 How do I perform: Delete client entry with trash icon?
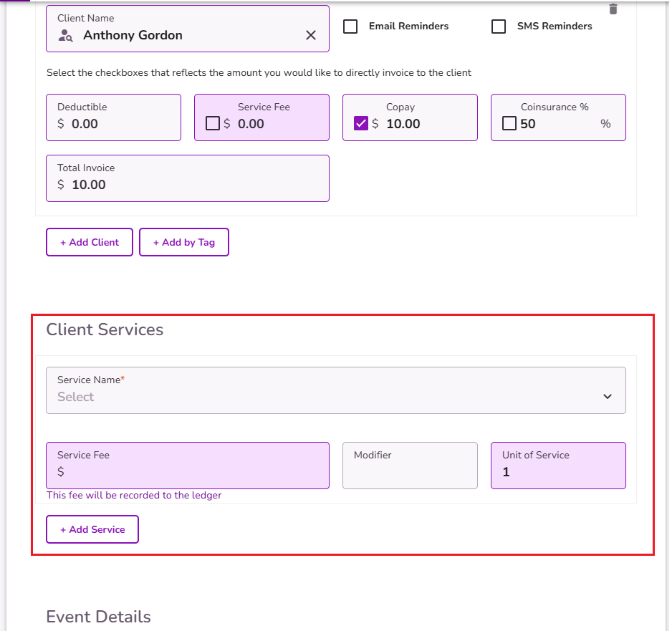pos(613,9)
